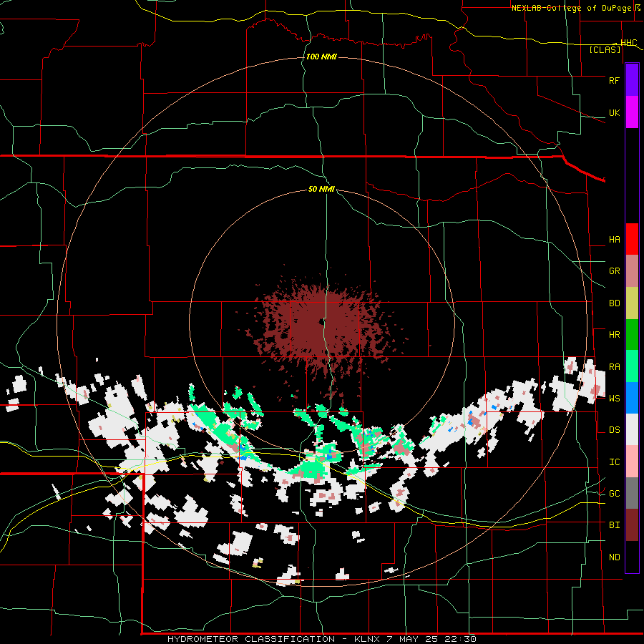644x644 pixels.
Task: Click the UK magenta legend swatch
Action: click(x=632, y=112)
